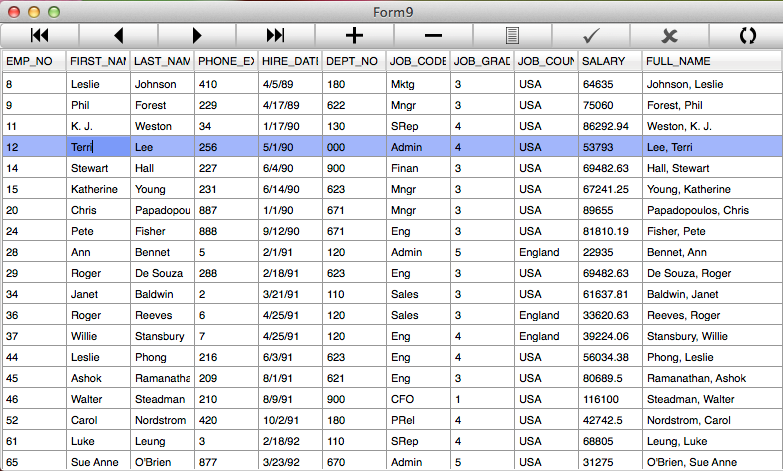Click the SALARY column header
The height and width of the screenshot is (471, 783).
coord(610,61)
